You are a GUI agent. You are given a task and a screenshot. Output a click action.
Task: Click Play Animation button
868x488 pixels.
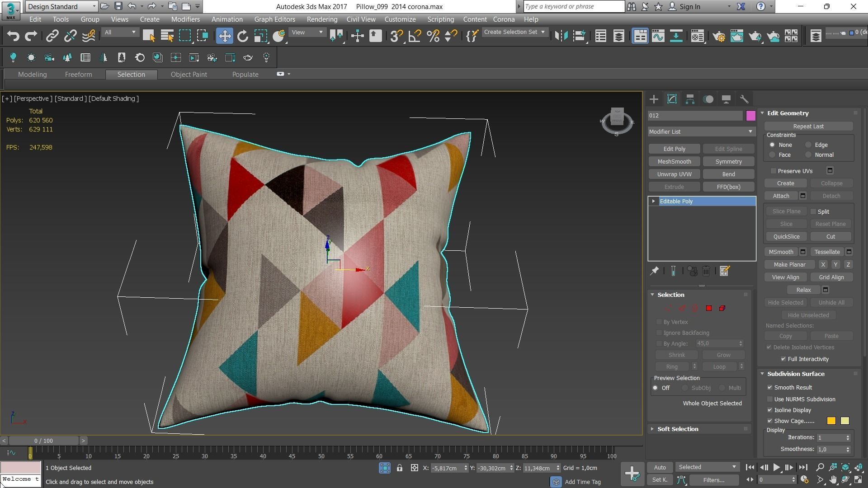[776, 468]
